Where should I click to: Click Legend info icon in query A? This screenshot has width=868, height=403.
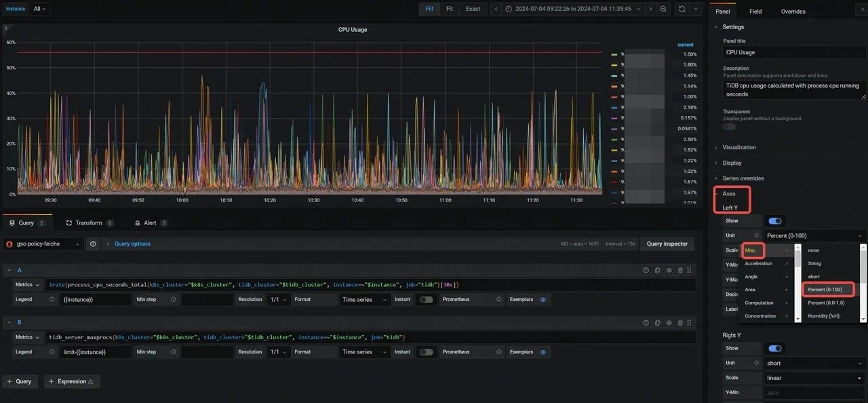(x=52, y=299)
